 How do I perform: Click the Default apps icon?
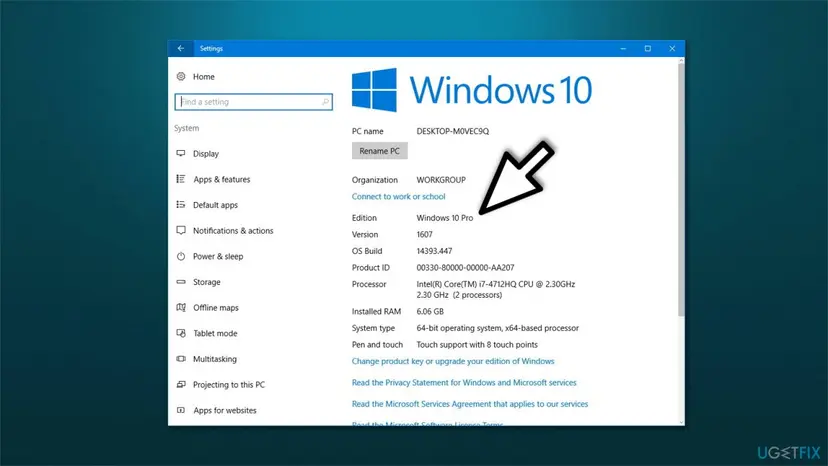click(181, 204)
